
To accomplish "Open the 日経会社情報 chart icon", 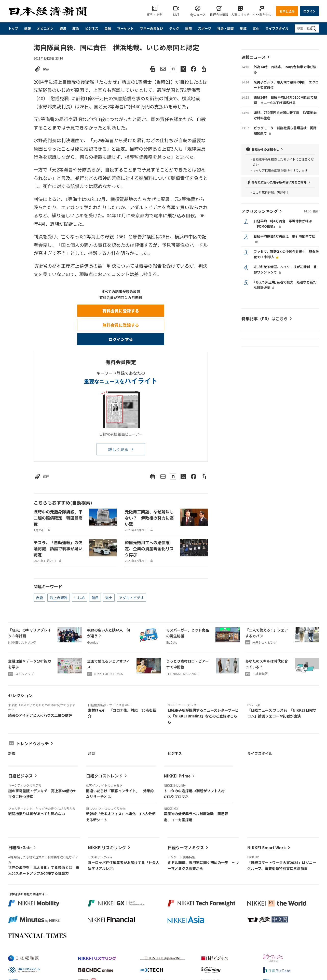I will tap(219, 8).
